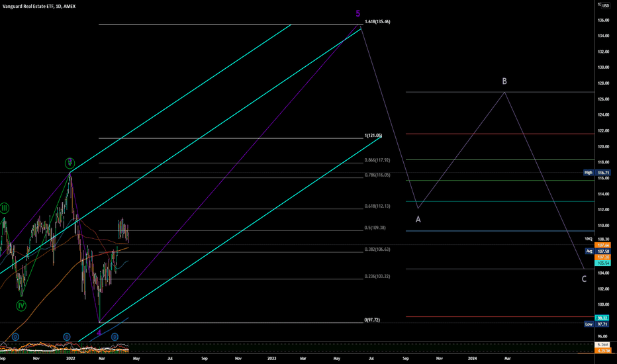The image size is (617, 364).
Task: Click the 118.00 price axis label
Action: click(x=603, y=162)
